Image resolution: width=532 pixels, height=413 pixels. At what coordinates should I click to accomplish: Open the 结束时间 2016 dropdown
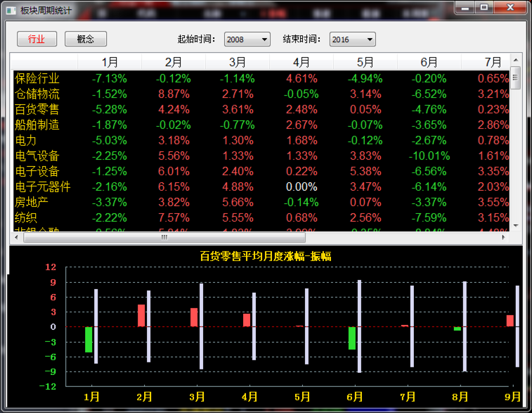click(352, 39)
